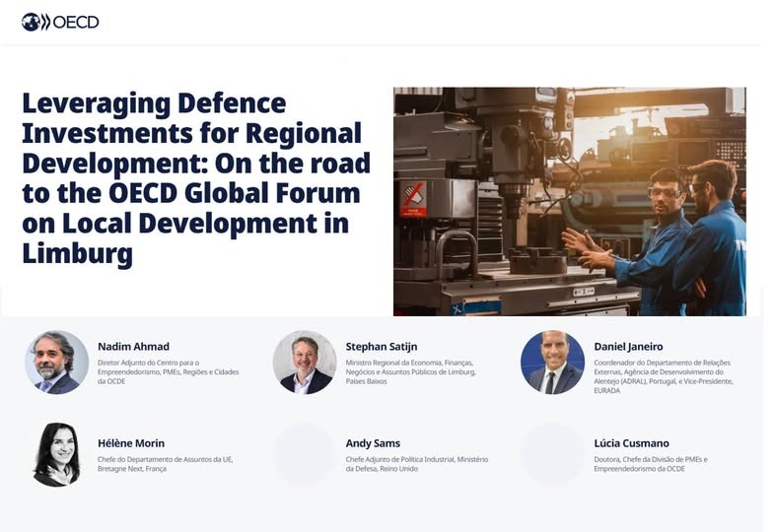776x532 pixels.
Task: Select Daniel Janeiro's headshot image
Action: (552, 362)
